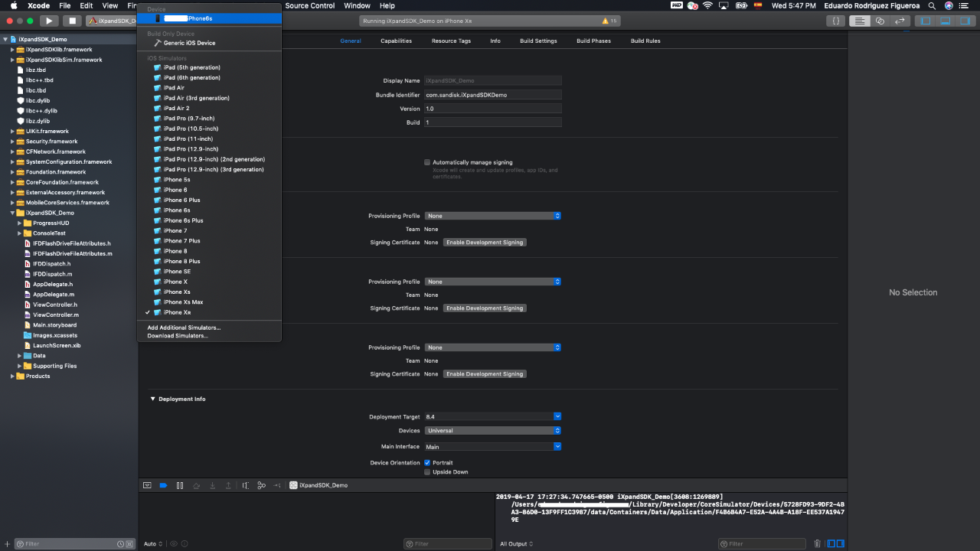This screenshot has height=551, width=980.
Task: Select Images.xcassets in the navigator
Action: [55, 335]
